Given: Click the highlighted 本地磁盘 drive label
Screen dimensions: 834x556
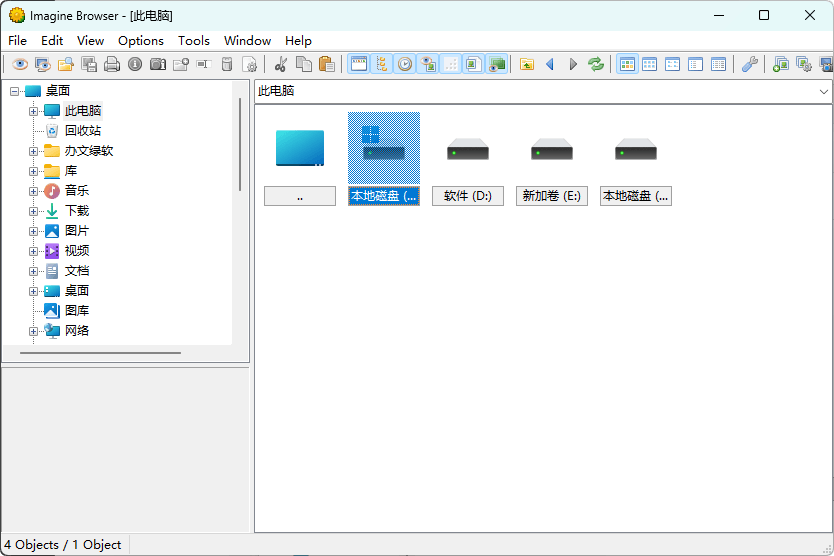Looking at the screenshot, I should tap(383, 196).
